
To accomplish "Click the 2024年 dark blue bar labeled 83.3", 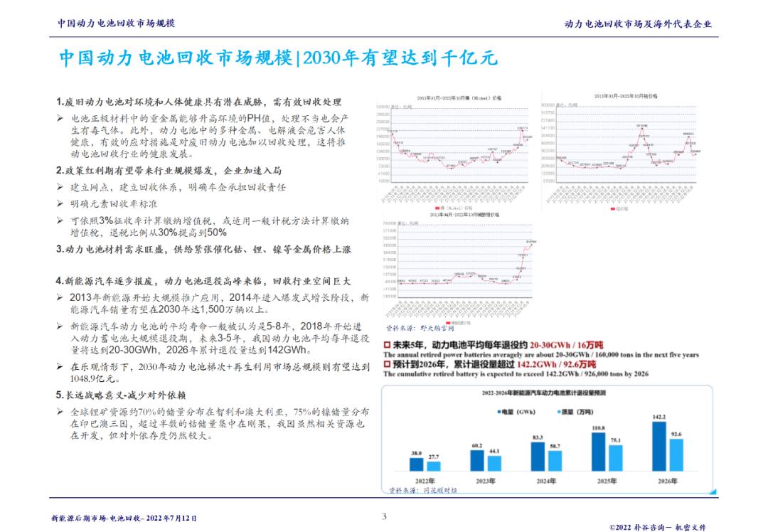I will coord(538,457).
